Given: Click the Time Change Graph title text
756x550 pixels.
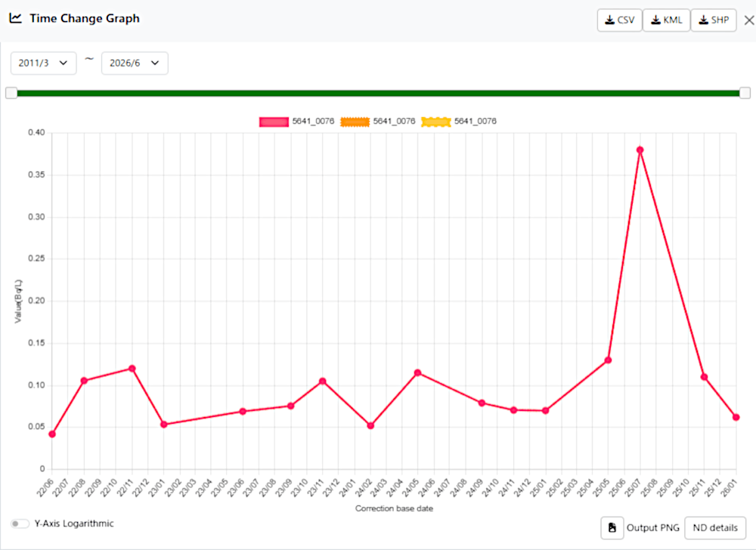Looking at the screenshot, I should [85, 18].
